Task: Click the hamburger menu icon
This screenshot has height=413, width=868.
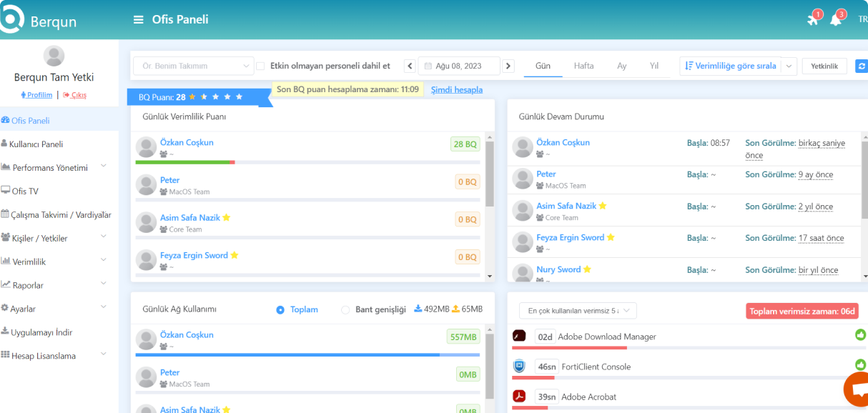Action: point(139,20)
